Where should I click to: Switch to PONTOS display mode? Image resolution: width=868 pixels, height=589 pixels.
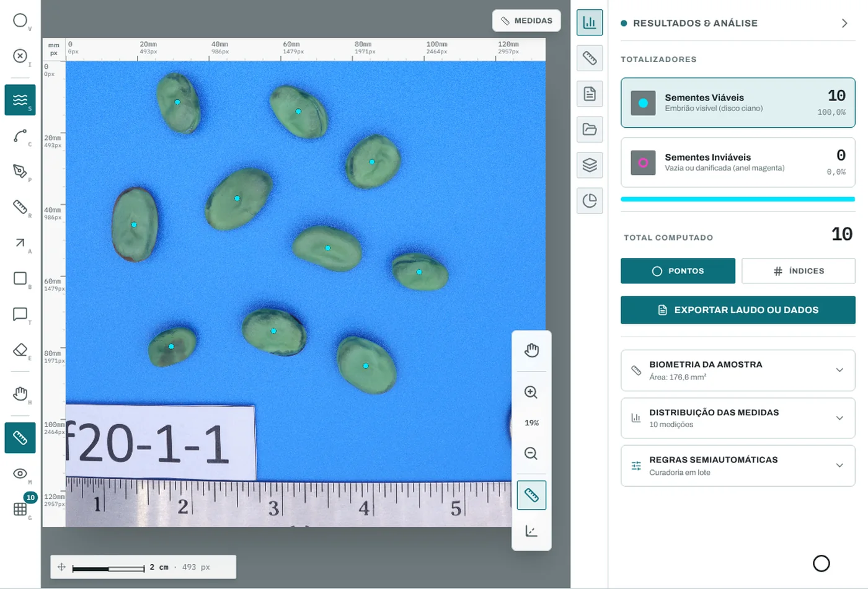point(678,271)
